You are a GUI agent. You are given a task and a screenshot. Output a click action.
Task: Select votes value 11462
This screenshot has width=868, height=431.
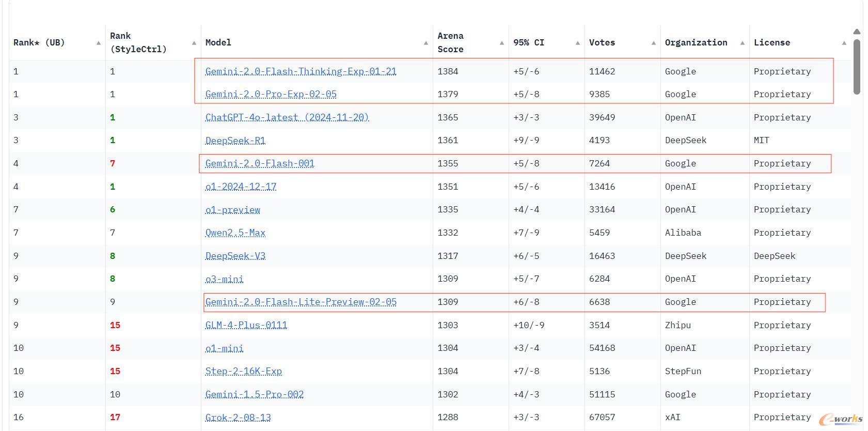(x=602, y=71)
